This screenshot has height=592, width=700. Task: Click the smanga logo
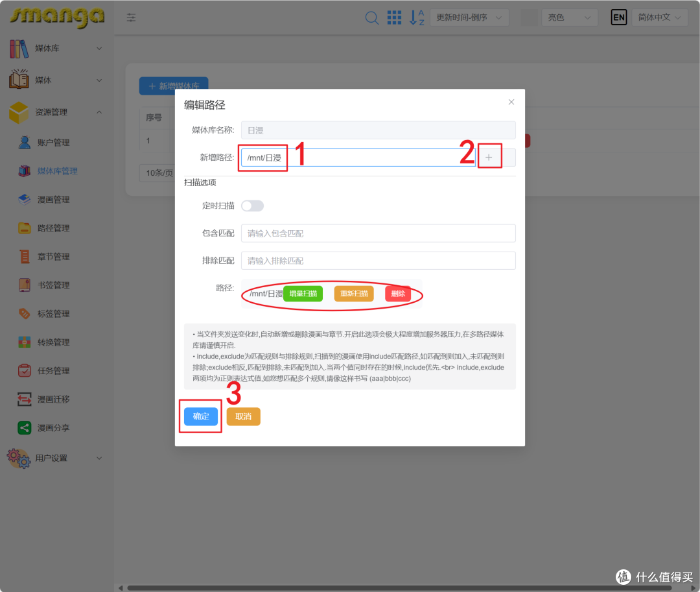click(x=57, y=17)
